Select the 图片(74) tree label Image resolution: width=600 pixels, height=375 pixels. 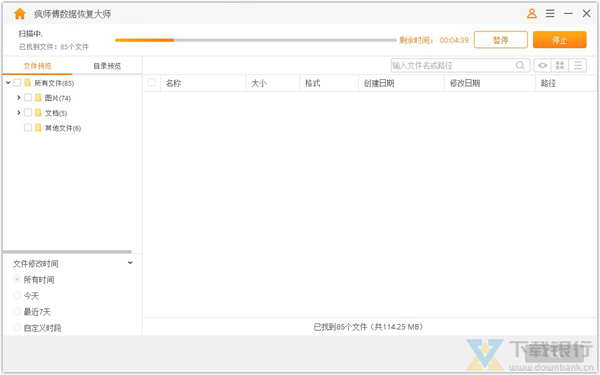tap(58, 98)
